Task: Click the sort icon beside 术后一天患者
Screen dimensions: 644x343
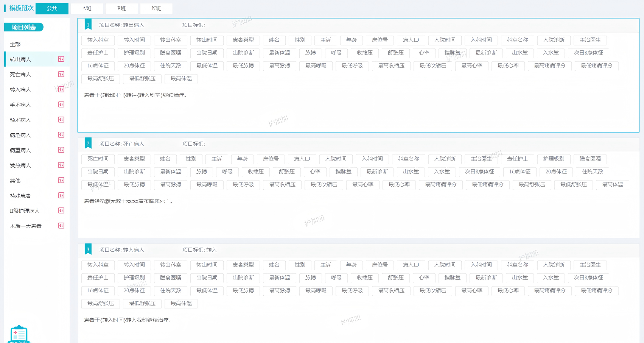Action: click(x=61, y=226)
